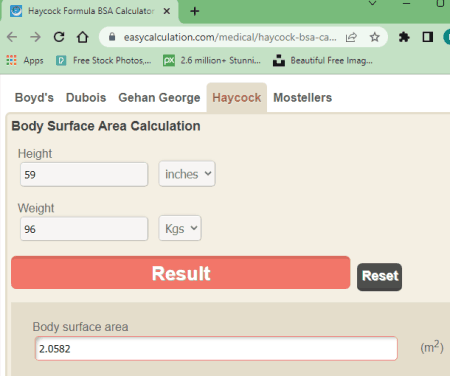Click the Haycock Formula BSA Calculator browser tab
The width and height of the screenshot is (450, 376).
pos(90,11)
